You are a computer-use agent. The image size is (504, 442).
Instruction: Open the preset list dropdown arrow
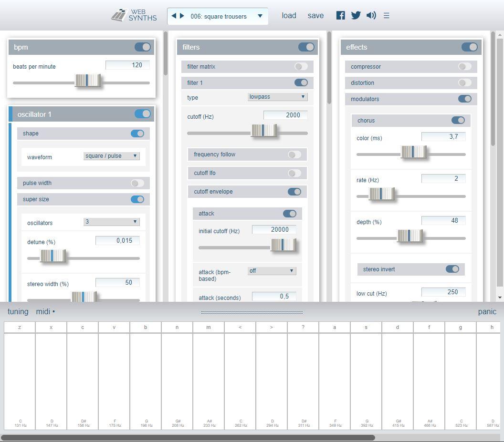point(260,16)
